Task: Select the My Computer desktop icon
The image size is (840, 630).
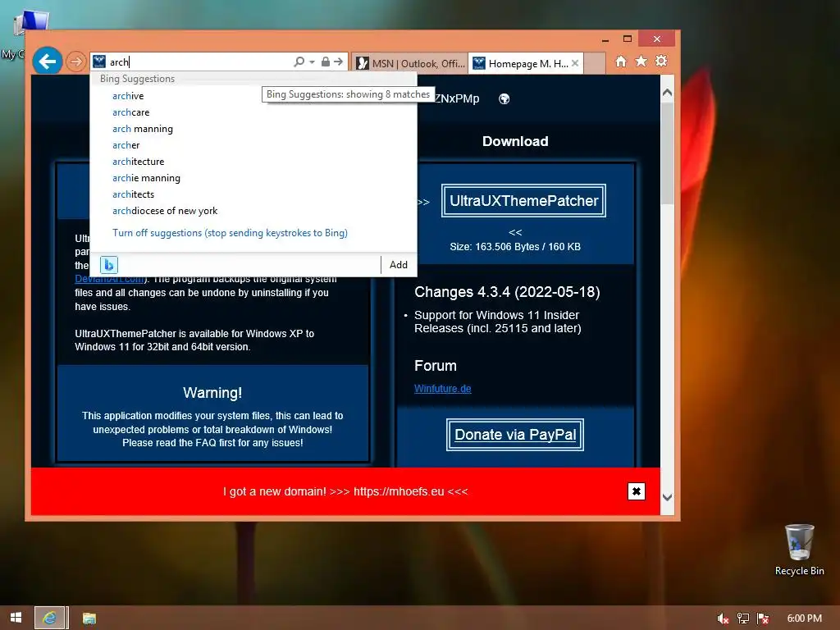Action: pyautogui.click(x=24, y=32)
